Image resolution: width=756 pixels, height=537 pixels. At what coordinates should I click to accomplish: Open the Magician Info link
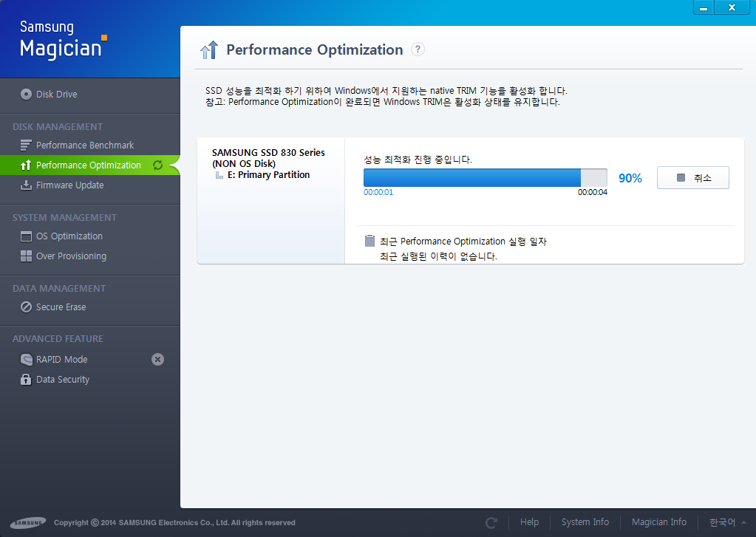[658, 522]
